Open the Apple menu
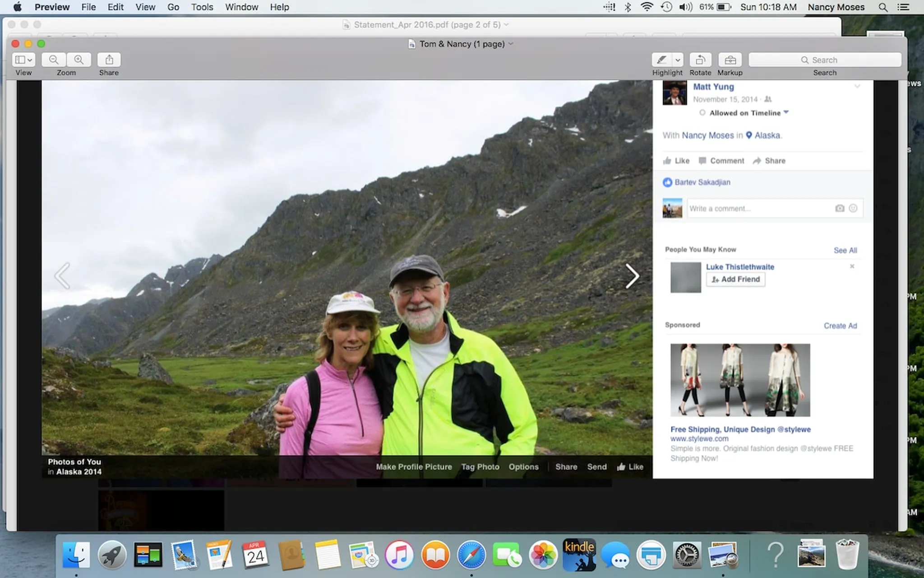This screenshot has width=924, height=578. coord(17,7)
